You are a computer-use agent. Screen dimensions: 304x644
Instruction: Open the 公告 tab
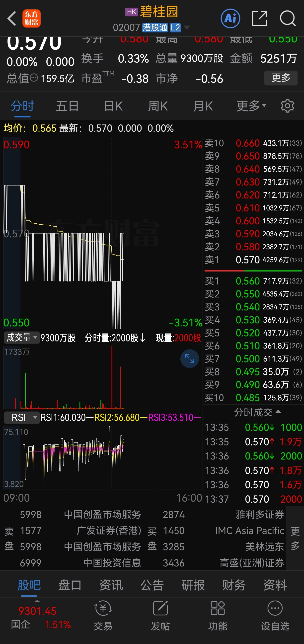coord(152,585)
